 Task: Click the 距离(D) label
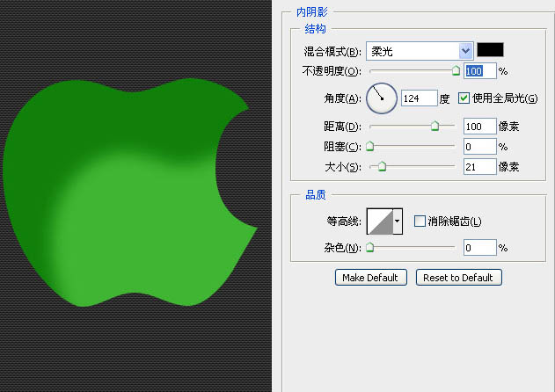(x=342, y=127)
